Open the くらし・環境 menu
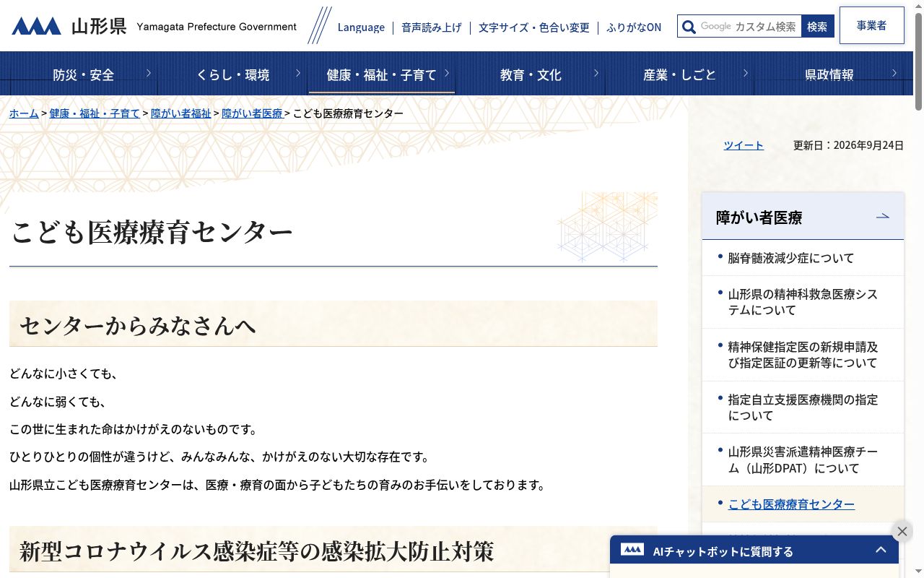 233,74
